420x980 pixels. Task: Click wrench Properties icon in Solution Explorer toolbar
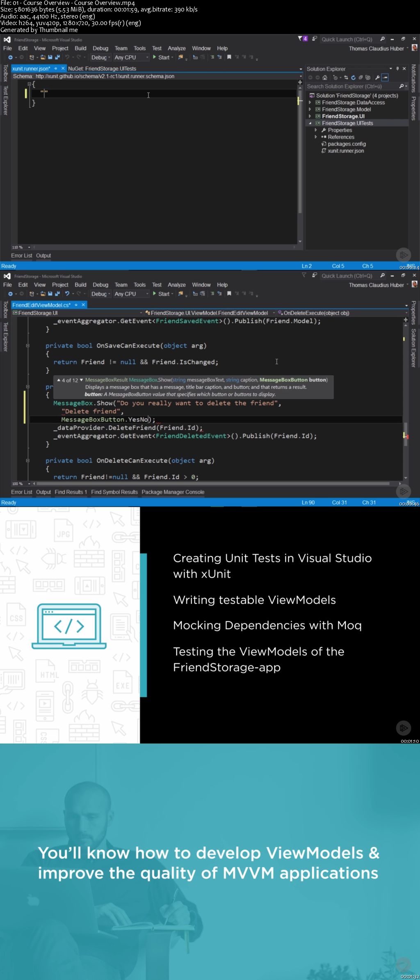377,78
